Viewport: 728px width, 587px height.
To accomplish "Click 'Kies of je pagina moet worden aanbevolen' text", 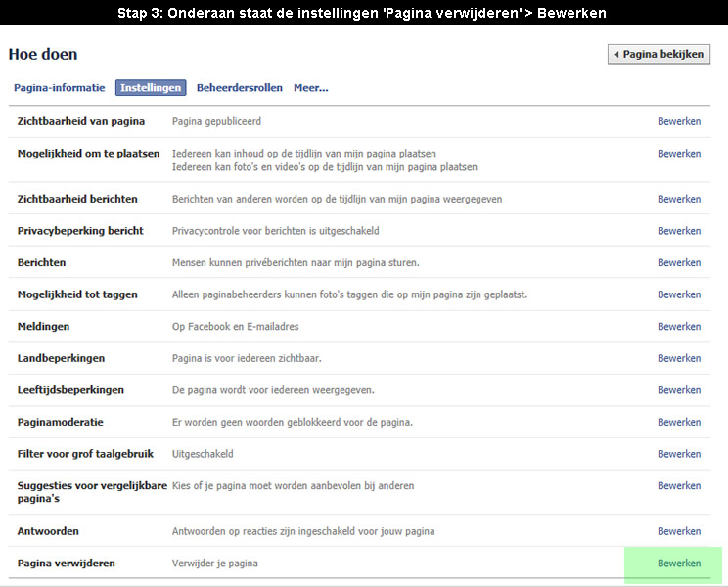I will click(293, 486).
